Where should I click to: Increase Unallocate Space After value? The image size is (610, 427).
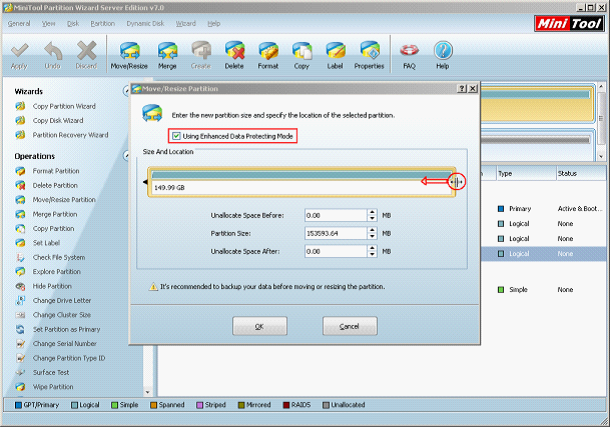372,248
